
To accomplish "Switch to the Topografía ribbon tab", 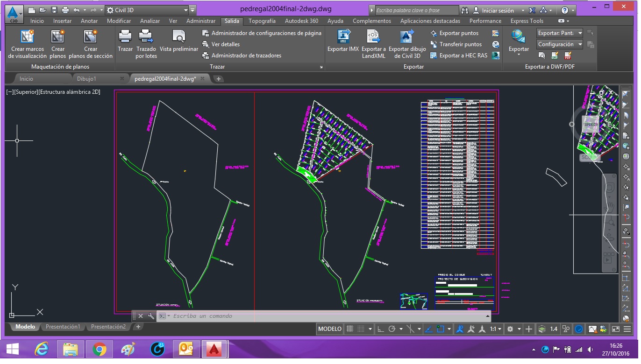I will [262, 21].
